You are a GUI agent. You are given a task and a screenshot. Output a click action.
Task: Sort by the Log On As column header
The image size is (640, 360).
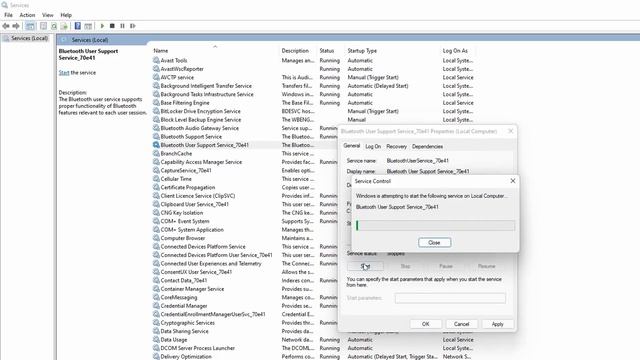(x=455, y=51)
